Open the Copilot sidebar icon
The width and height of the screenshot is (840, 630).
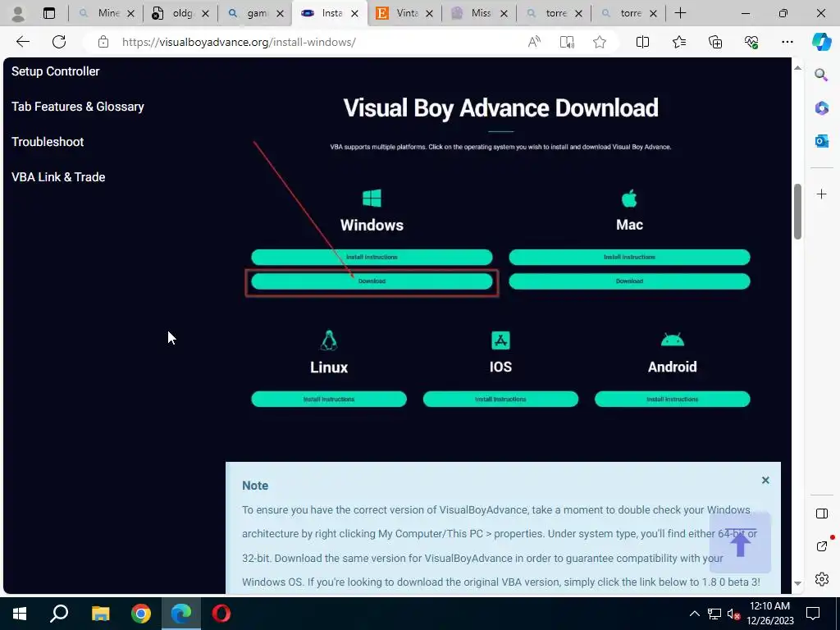821,42
